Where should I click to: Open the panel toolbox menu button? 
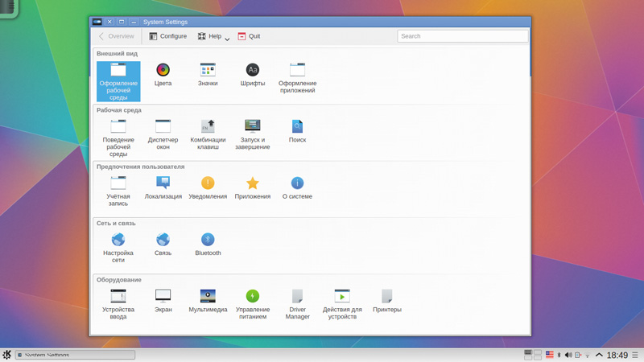[x=635, y=355]
